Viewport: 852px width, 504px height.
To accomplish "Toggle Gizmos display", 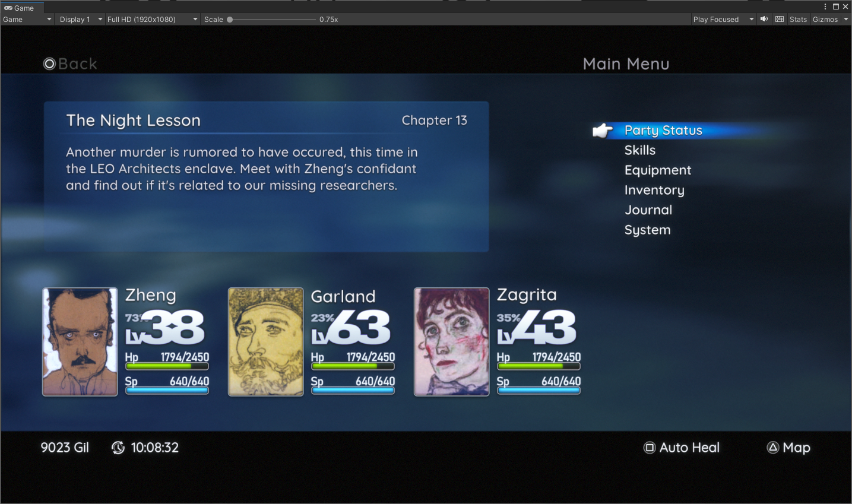I will point(825,19).
